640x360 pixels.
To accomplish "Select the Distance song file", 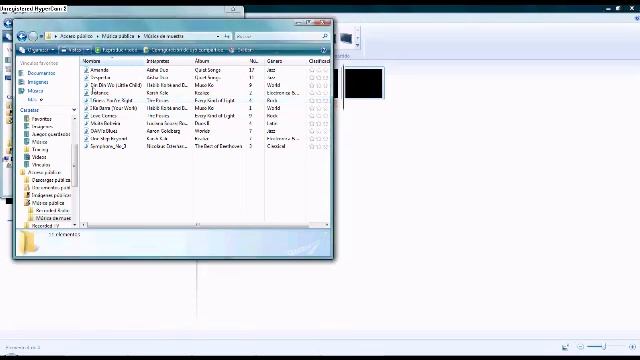I will click(99, 93).
